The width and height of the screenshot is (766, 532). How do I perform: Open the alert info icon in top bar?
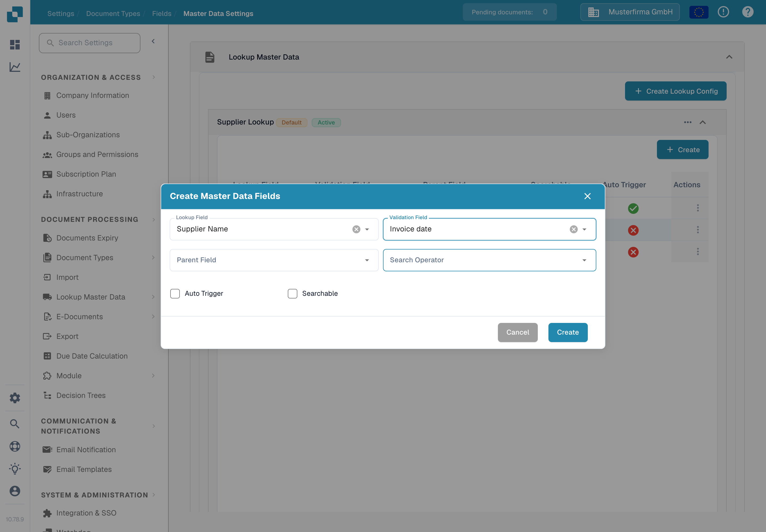point(723,12)
